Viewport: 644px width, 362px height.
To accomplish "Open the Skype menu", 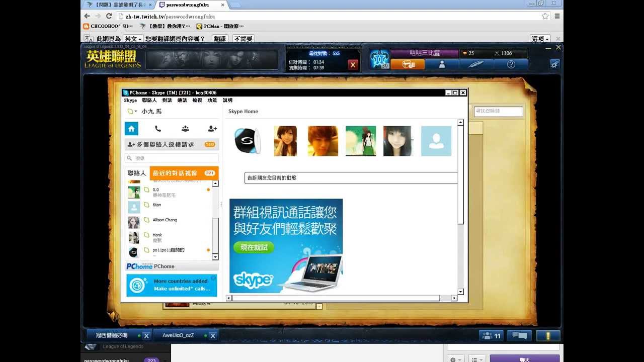I will coord(130,101).
